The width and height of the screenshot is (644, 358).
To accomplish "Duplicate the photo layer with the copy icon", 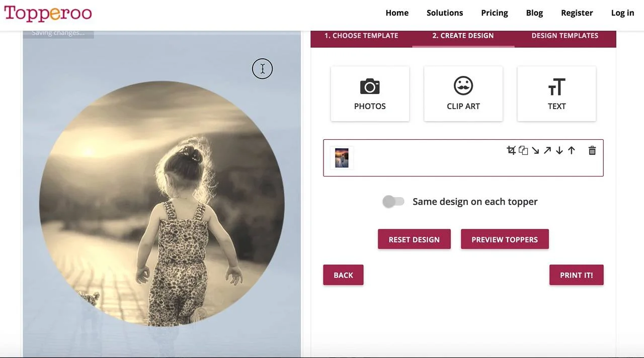I will (x=523, y=150).
